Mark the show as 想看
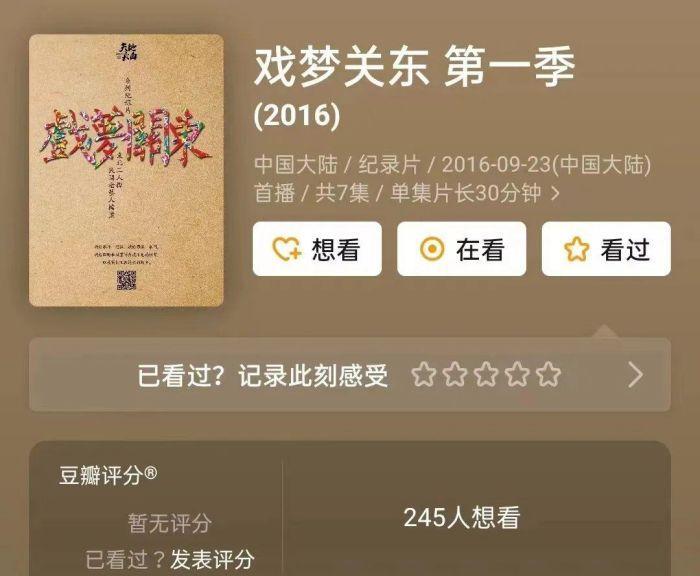The width and height of the screenshot is (700, 576). tap(317, 249)
